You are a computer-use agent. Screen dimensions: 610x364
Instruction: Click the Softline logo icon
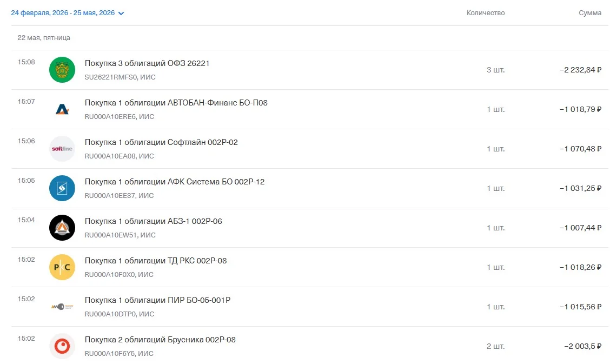(x=62, y=149)
